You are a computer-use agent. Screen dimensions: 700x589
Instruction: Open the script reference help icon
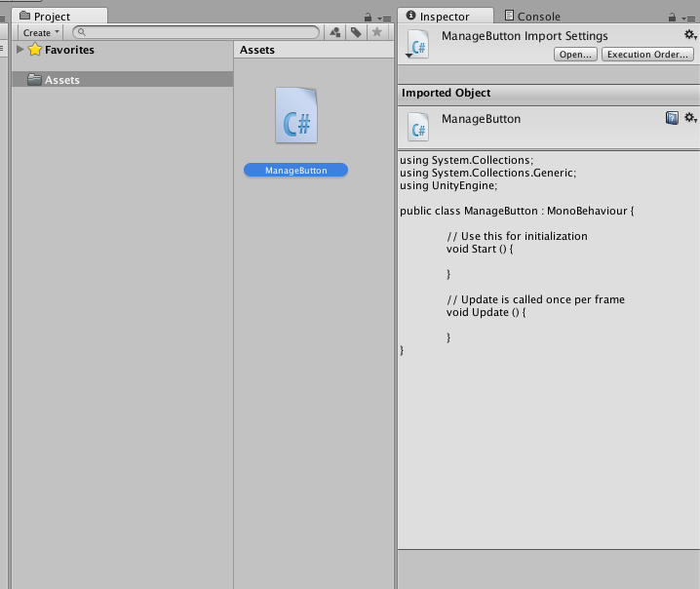pos(672,118)
